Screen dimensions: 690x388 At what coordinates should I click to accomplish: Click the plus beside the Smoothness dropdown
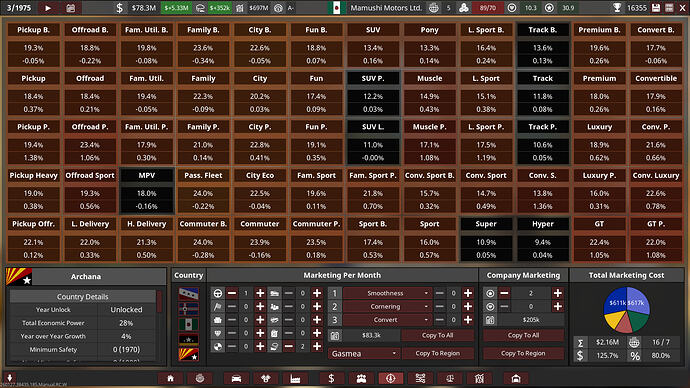(x=468, y=293)
